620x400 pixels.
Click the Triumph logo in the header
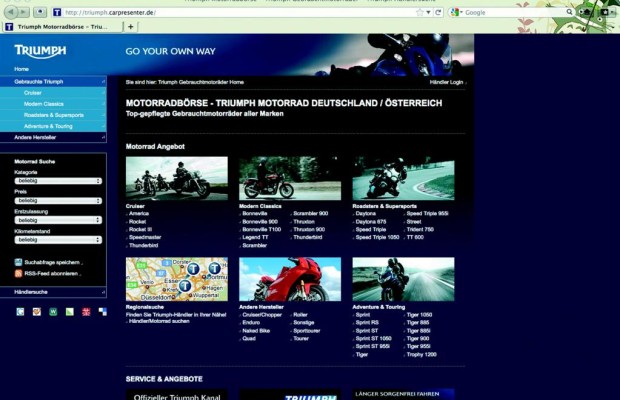pos(40,51)
